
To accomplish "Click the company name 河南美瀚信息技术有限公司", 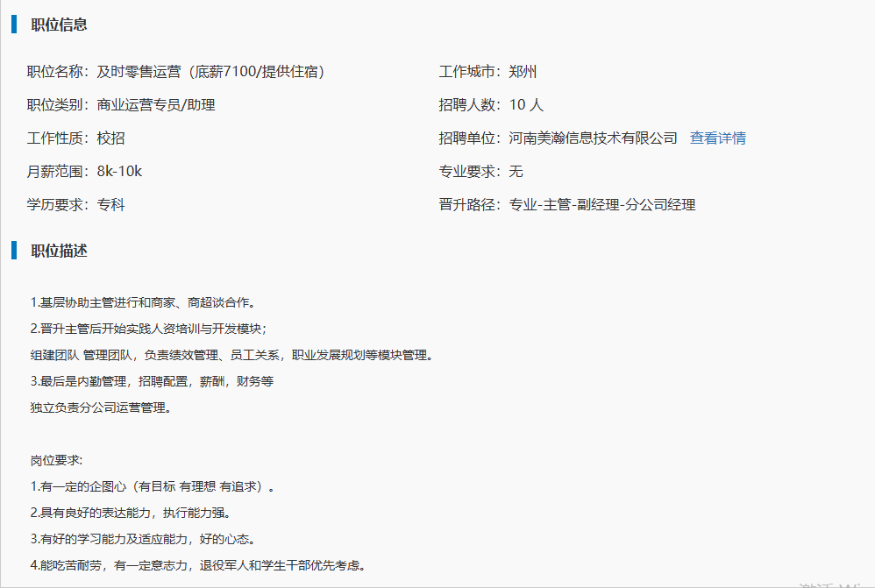I will 594,138.
